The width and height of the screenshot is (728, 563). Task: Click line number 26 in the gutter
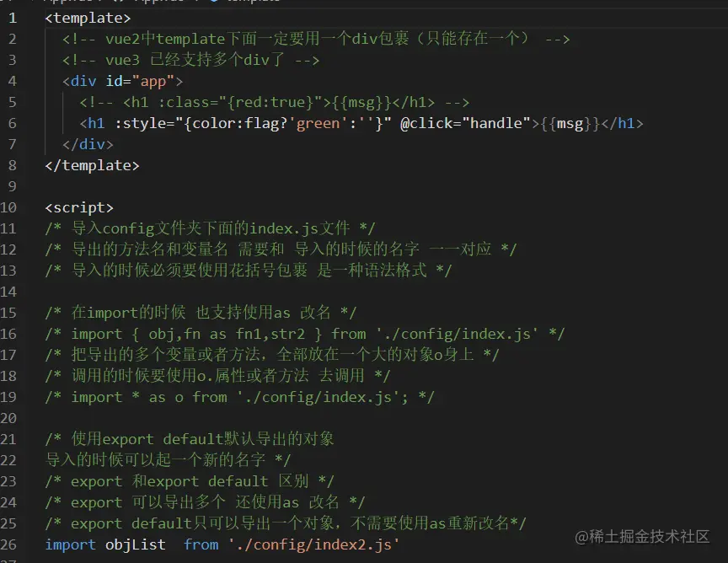click(x=8, y=544)
